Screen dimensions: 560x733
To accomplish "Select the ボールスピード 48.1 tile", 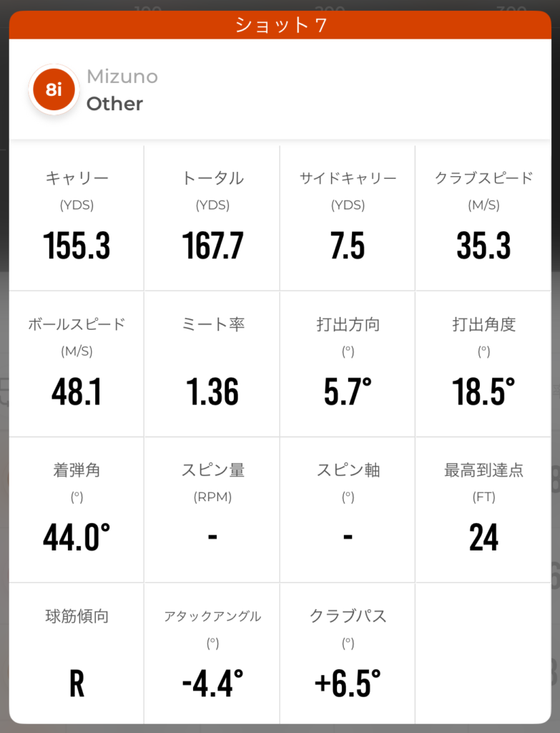I will point(77,364).
